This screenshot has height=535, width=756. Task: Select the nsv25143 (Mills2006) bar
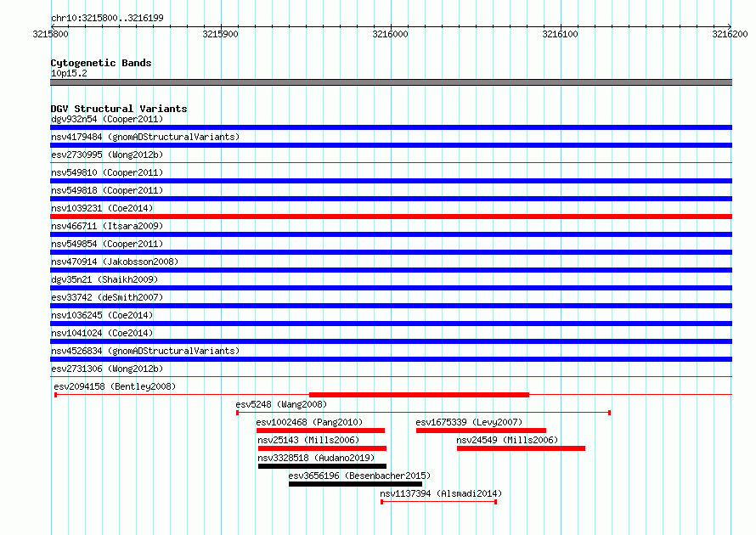tap(322, 448)
